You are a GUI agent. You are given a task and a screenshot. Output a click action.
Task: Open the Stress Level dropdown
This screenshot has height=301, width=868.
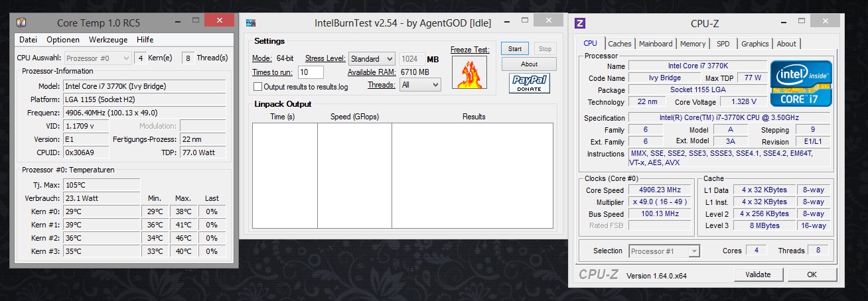pyautogui.click(x=372, y=58)
